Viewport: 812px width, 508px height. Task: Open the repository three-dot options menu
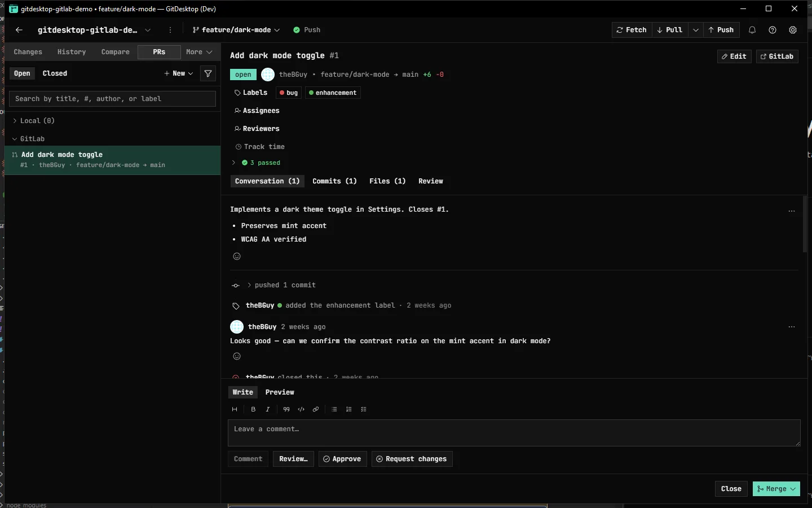[170, 30]
